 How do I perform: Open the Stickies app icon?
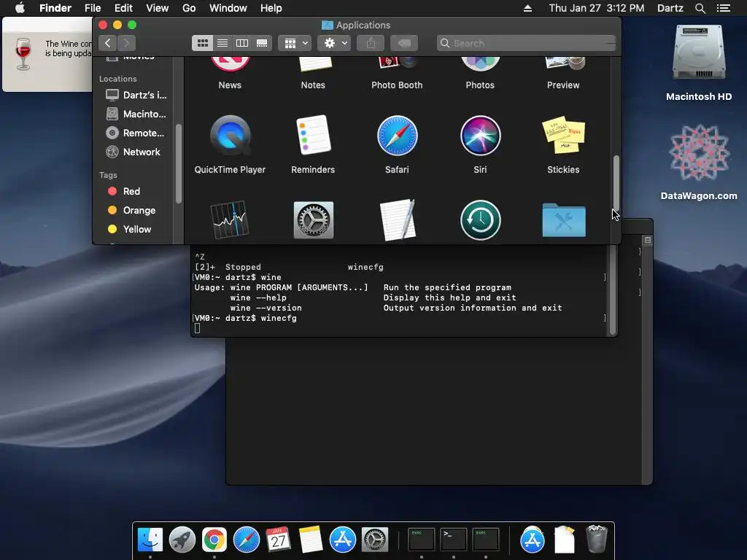tap(564, 135)
